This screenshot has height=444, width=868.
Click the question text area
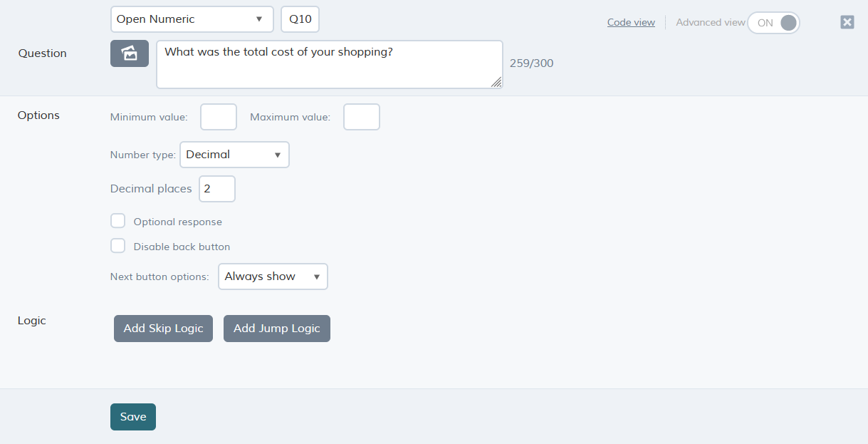click(x=330, y=64)
